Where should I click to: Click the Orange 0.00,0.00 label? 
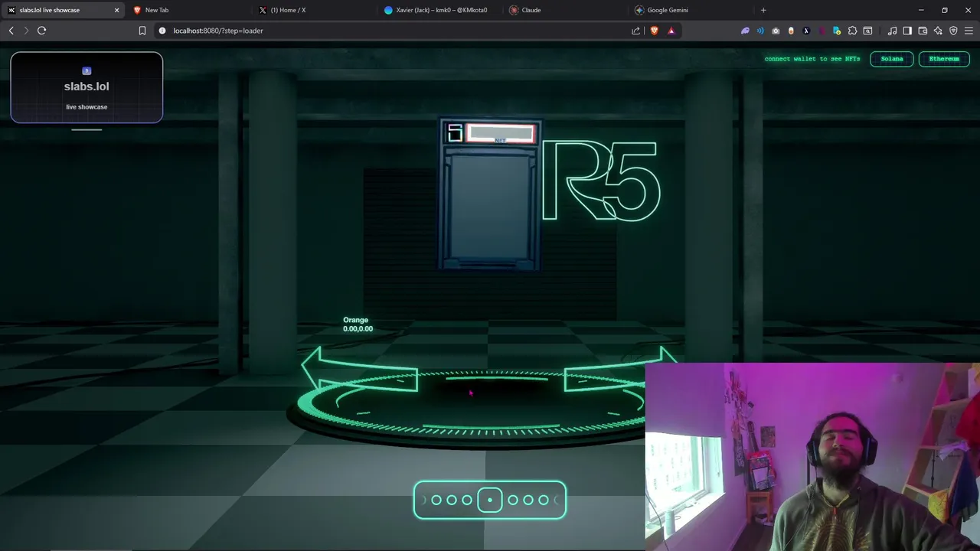tap(358, 324)
